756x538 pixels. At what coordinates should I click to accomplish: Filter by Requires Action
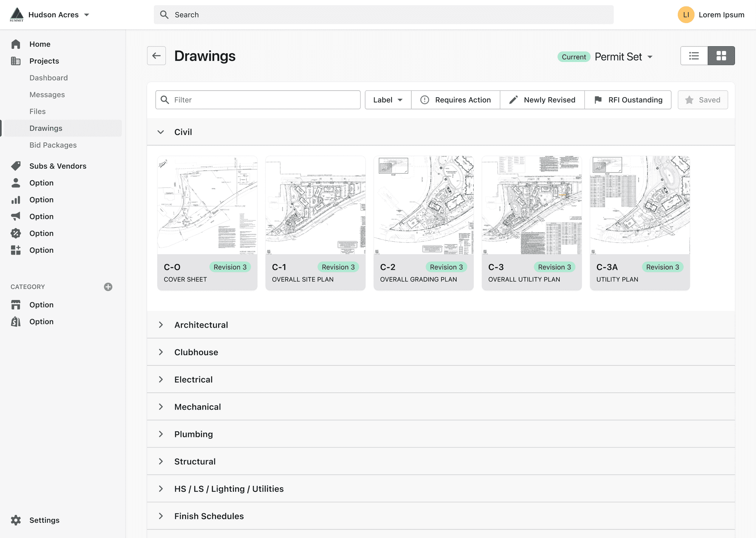[455, 100]
